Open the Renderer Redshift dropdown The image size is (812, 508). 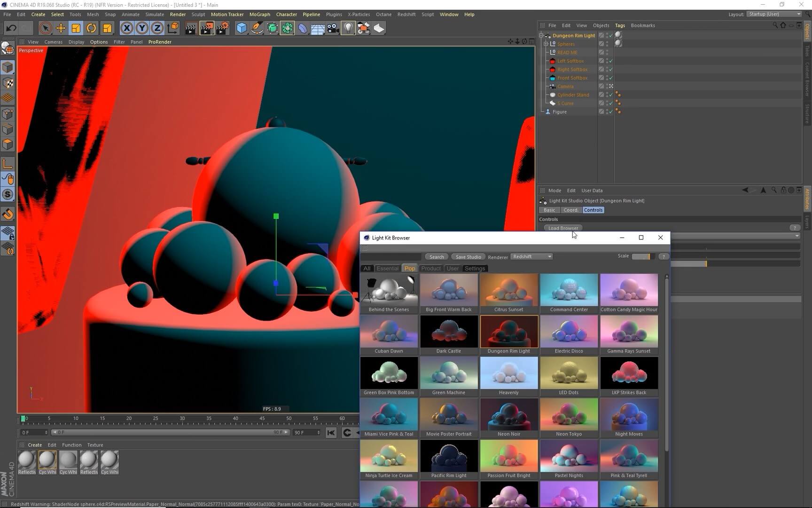tap(531, 257)
